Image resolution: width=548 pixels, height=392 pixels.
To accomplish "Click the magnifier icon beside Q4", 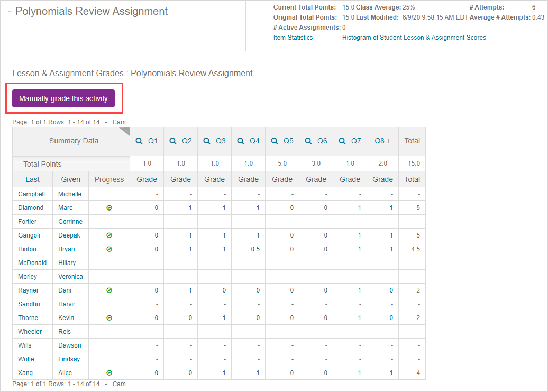I will point(241,141).
